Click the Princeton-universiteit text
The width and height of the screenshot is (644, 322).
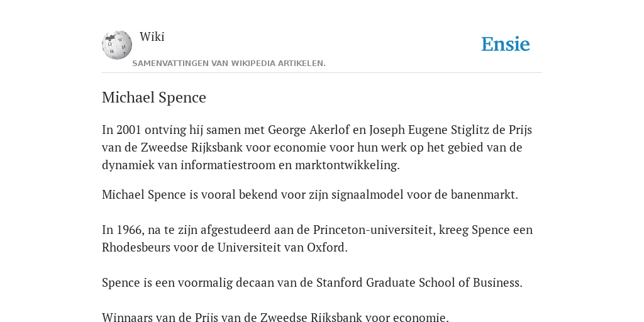[x=374, y=230]
